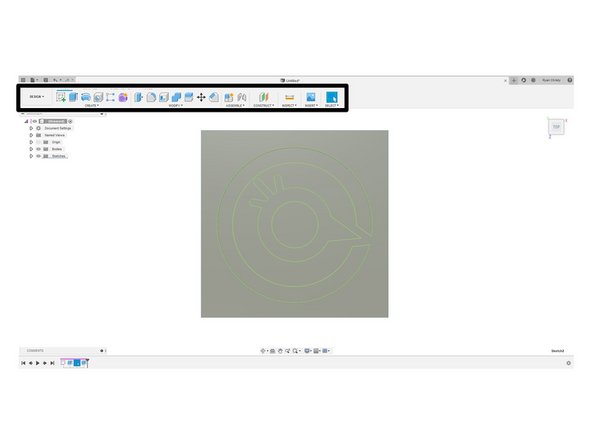Screen dimensions: 592x444
Task: Click the Create Sketch tool icon
Action: [x=61, y=97]
